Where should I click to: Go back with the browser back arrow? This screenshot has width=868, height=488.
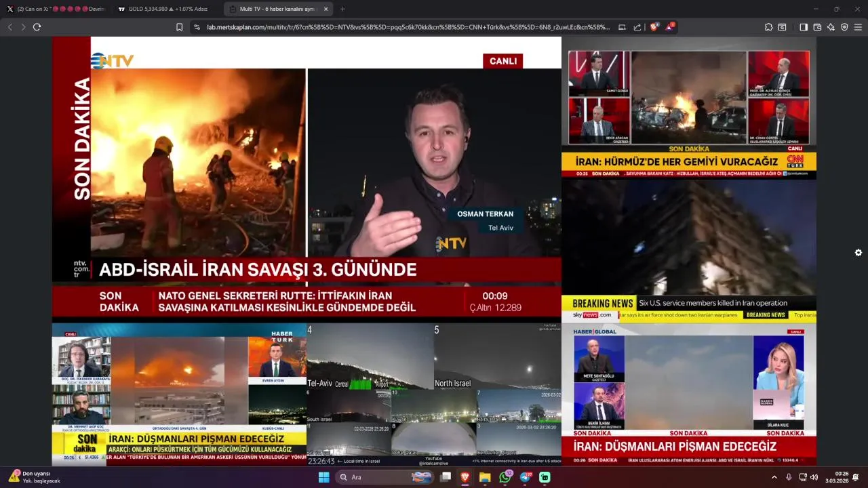tap(9, 27)
